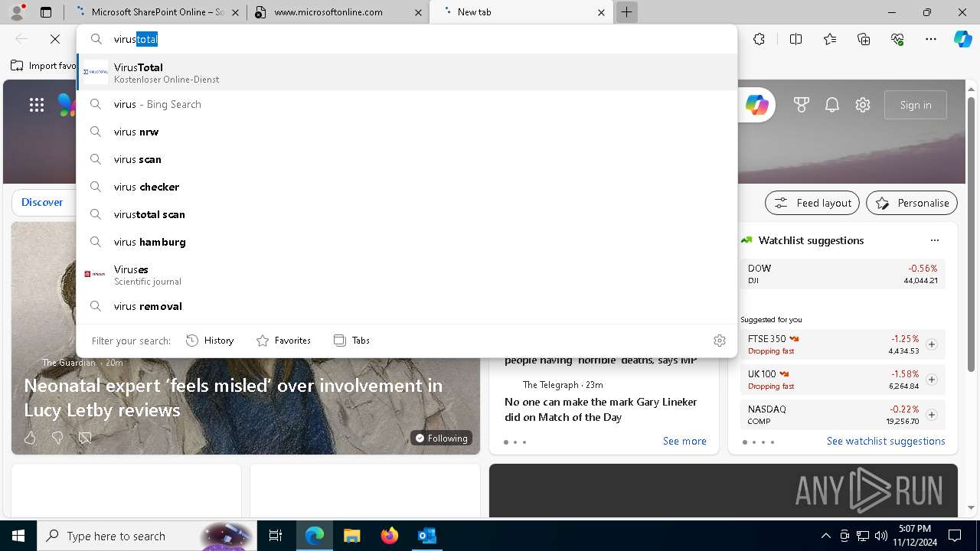Open the Browser essentials heart icon

[897, 39]
